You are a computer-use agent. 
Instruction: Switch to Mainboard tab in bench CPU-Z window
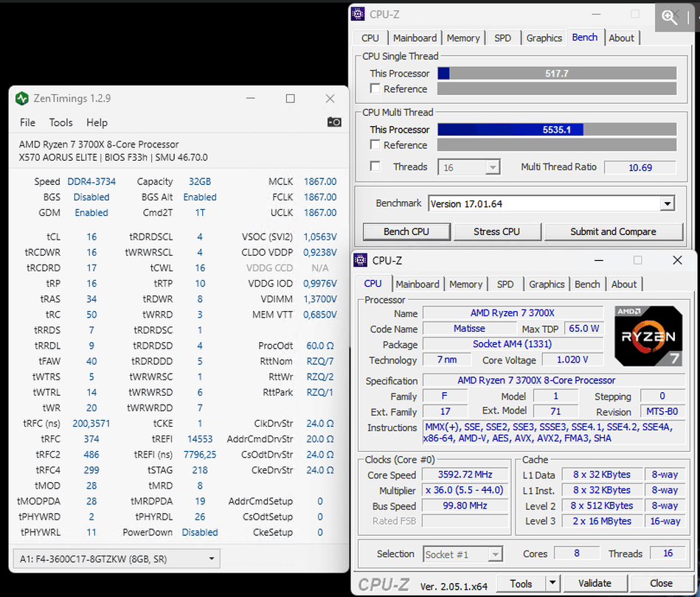pos(415,38)
